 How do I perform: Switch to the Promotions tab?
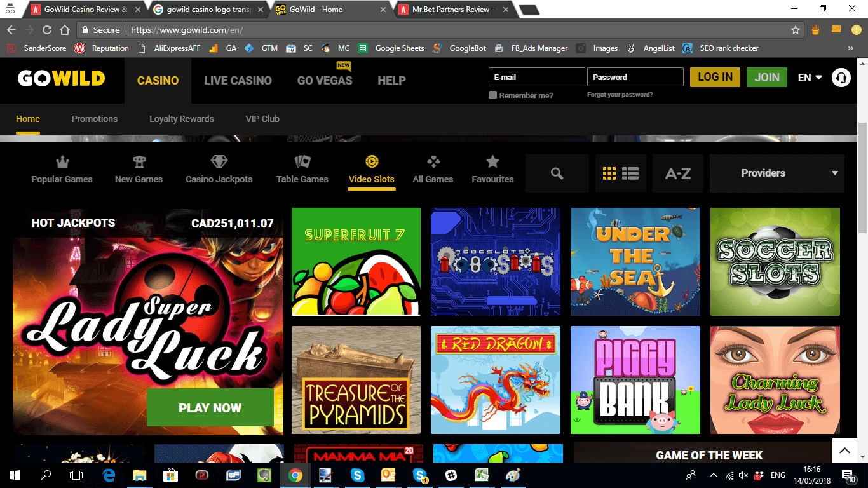coord(95,119)
